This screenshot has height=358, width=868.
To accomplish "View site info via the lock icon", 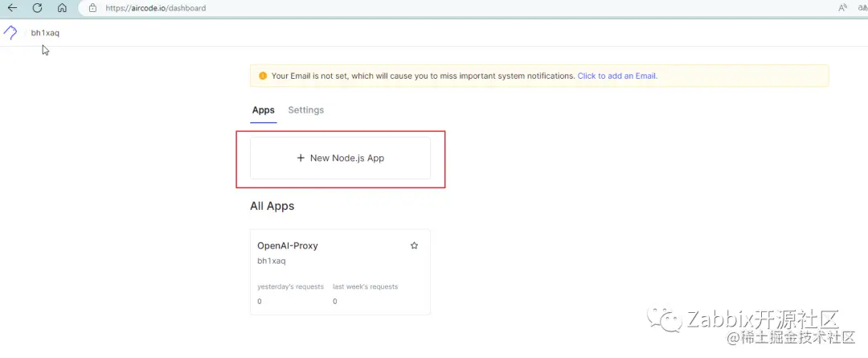I will coord(92,8).
